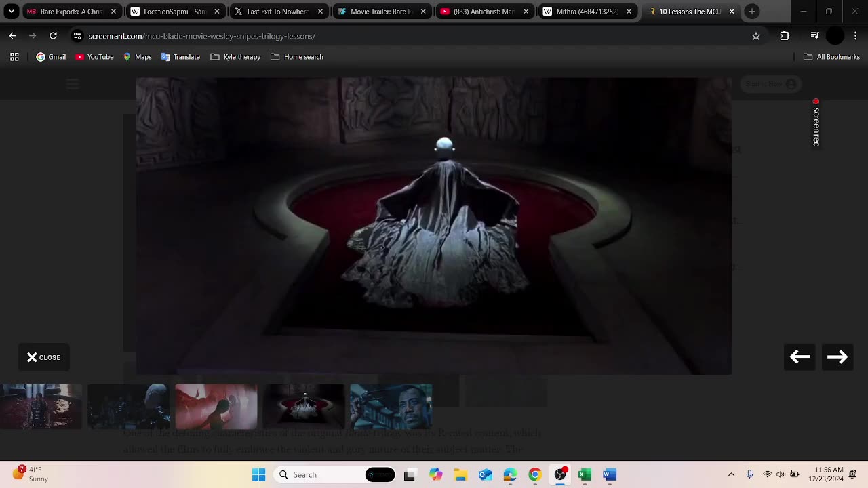Select second dark gallery thumbnail

click(x=128, y=406)
